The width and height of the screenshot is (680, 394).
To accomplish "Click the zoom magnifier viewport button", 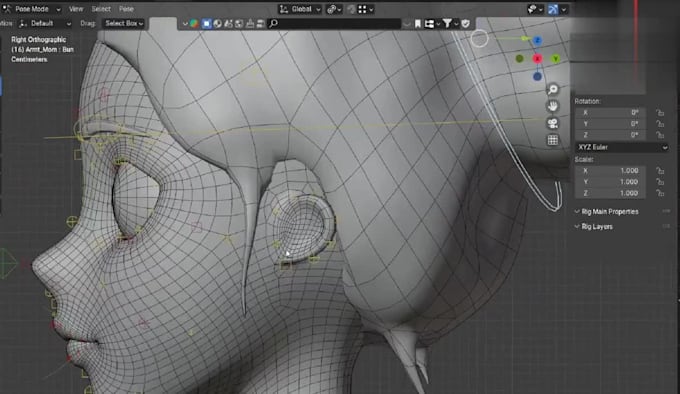I will click(552, 90).
